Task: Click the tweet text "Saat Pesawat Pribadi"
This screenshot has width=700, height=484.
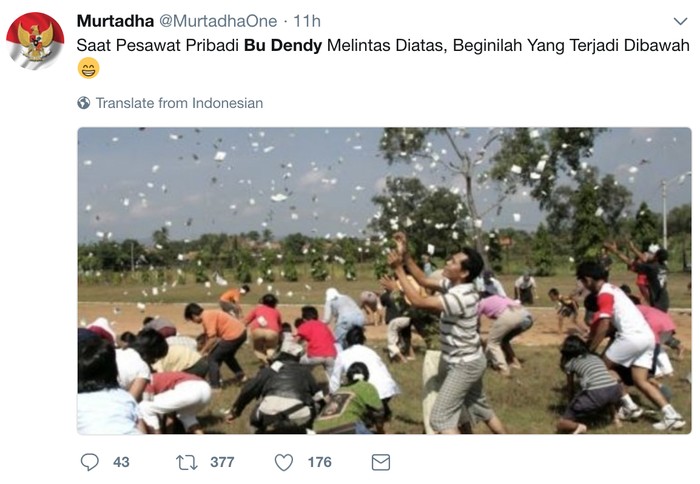Action: [159, 45]
